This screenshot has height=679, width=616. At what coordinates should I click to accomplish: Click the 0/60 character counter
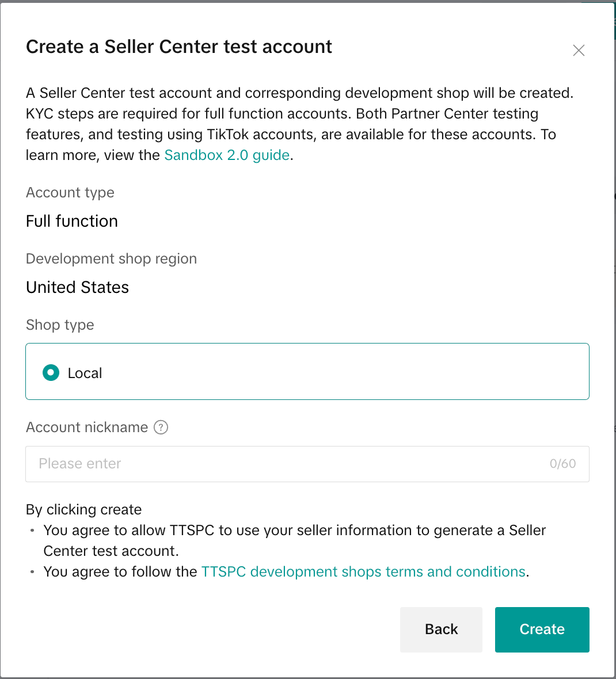pyautogui.click(x=562, y=464)
